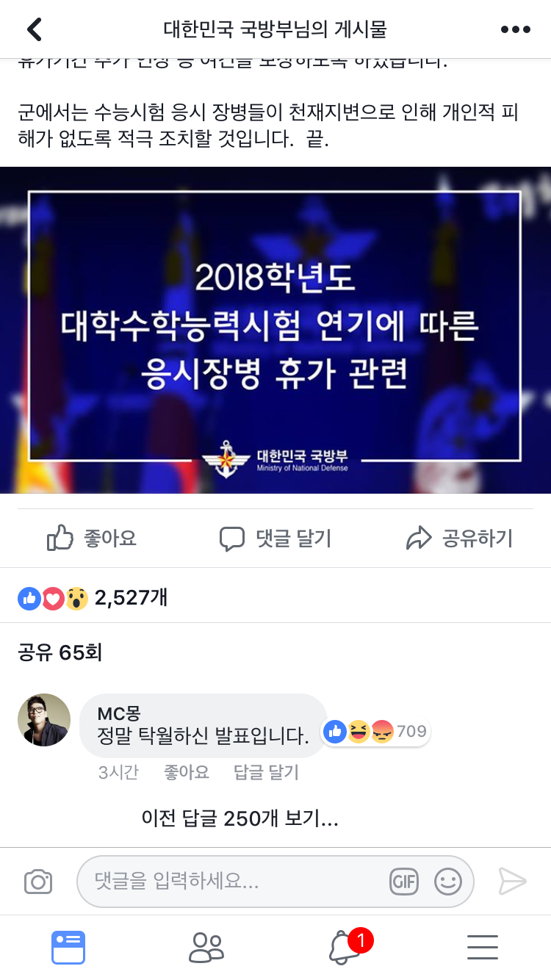
Task: Open the 2018학년도 대학수학능력시험 post image
Action: (x=275, y=330)
